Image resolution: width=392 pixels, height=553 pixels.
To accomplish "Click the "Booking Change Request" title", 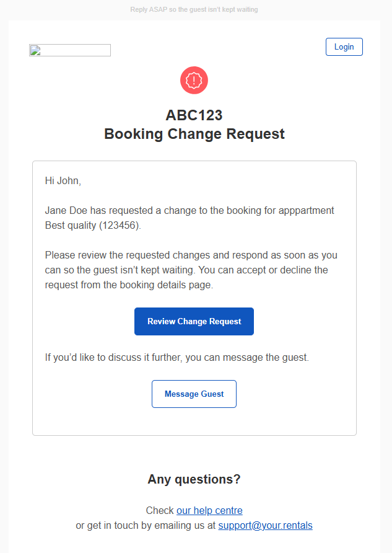I will (x=194, y=134).
